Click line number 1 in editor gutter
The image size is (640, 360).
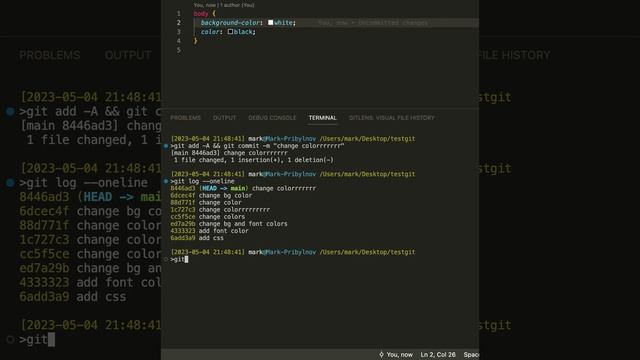pos(179,13)
